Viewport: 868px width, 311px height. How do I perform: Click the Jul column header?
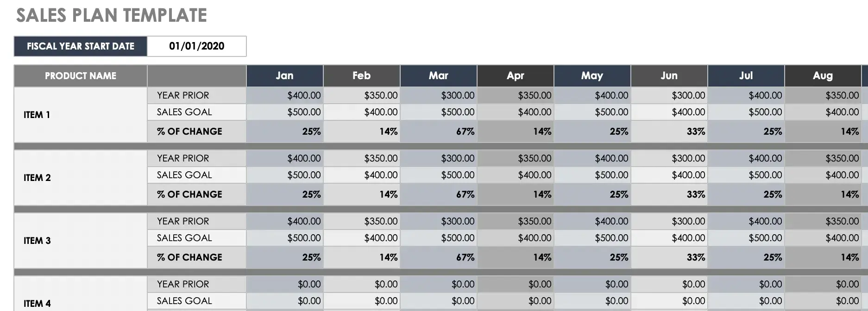coord(746,75)
